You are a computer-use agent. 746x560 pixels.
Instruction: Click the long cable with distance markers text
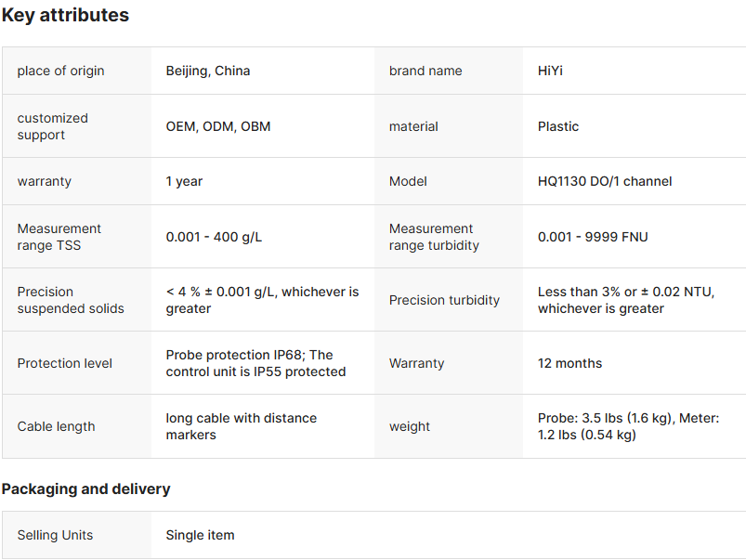point(242,426)
